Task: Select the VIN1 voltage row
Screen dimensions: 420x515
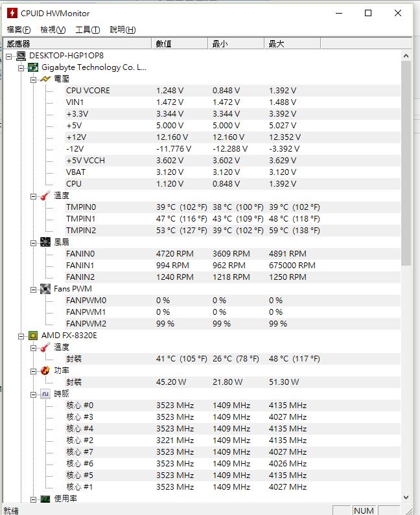Action: (232, 102)
